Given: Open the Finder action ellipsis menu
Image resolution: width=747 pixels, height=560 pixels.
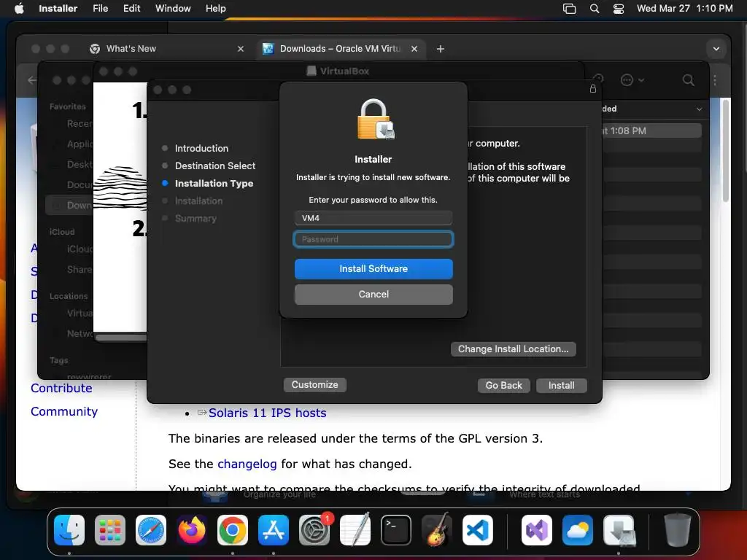Looking at the screenshot, I should point(632,80).
